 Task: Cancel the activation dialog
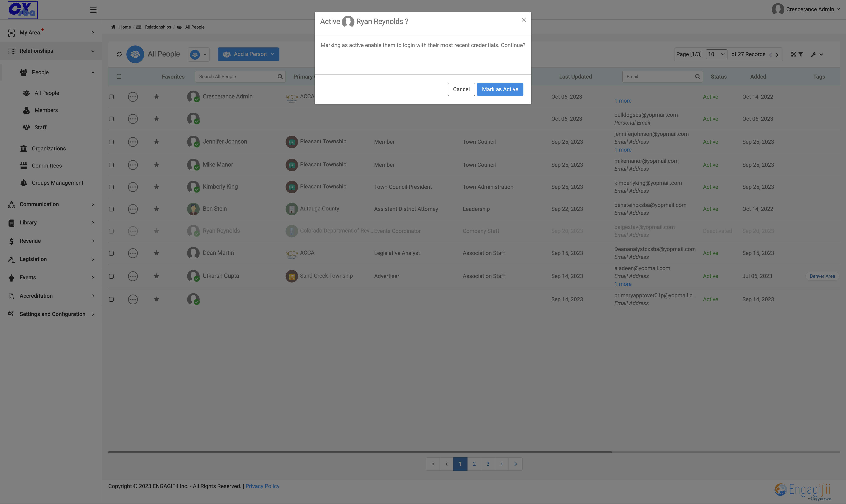[x=461, y=89]
